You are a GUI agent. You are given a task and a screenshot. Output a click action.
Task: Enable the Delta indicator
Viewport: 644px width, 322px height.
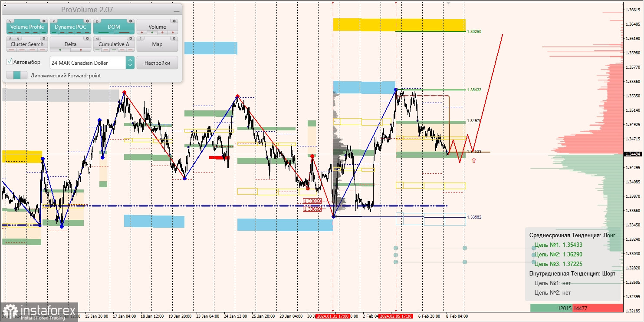(x=70, y=44)
